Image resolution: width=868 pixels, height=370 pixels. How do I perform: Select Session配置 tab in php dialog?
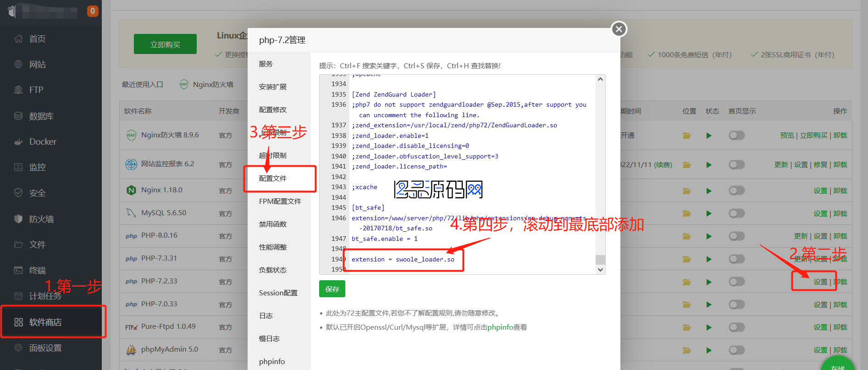click(x=278, y=293)
